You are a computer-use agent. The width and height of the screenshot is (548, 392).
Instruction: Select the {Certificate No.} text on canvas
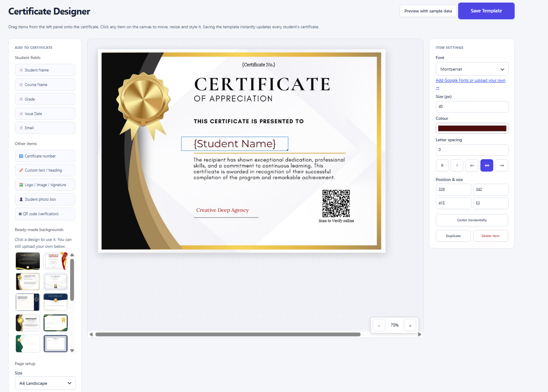point(258,65)
